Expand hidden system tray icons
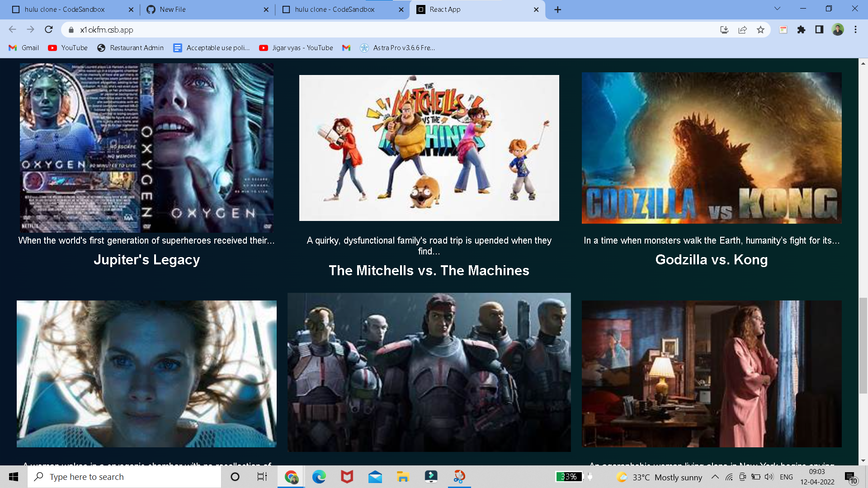Image resolution: width=868 pixels, height=488 pixels. click(x=715, y=477)
